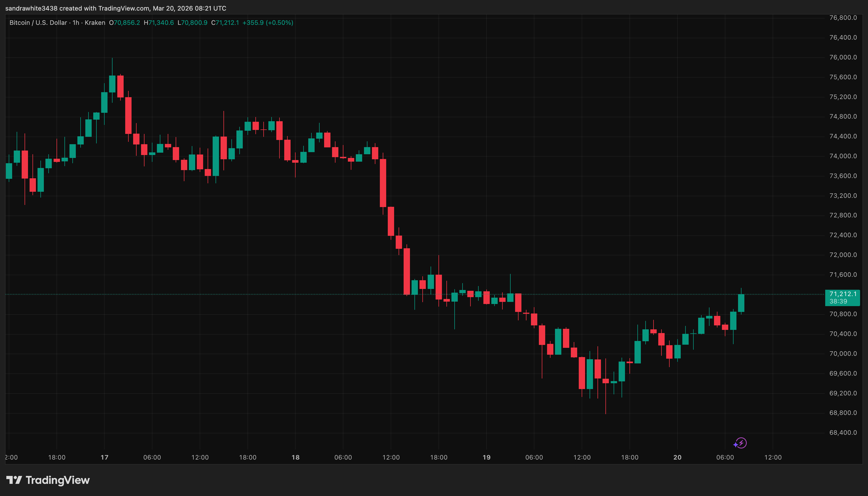Click the TradingView.com text in the header
Viewport: 868px width, 496px height.
point(123,8)
